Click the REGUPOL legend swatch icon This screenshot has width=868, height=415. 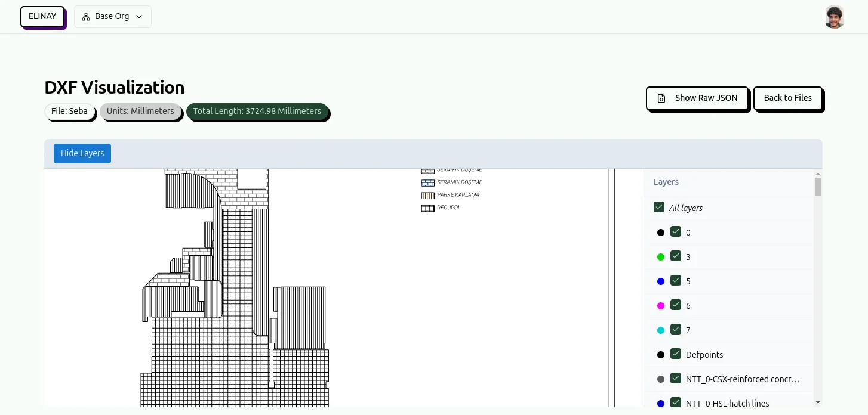click(427, 207)
